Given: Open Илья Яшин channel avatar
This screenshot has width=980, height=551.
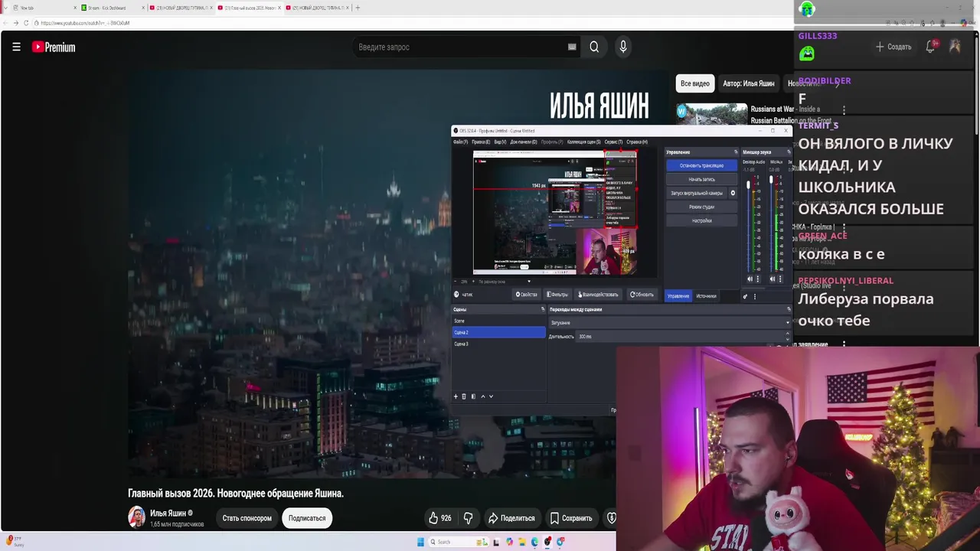Looking at the screenshot, I should (136, 517).
